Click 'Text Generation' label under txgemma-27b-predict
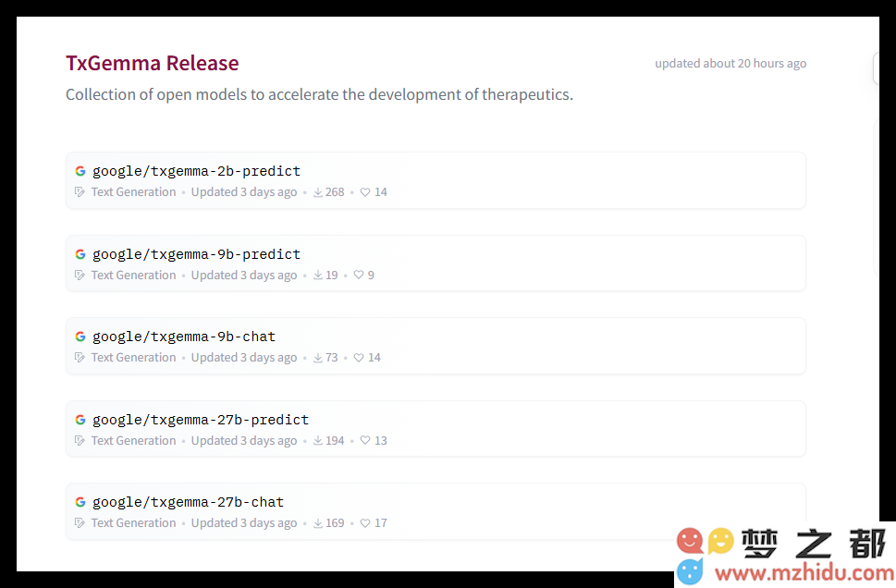Screen dimensions: 896x588 coord(133,441)
